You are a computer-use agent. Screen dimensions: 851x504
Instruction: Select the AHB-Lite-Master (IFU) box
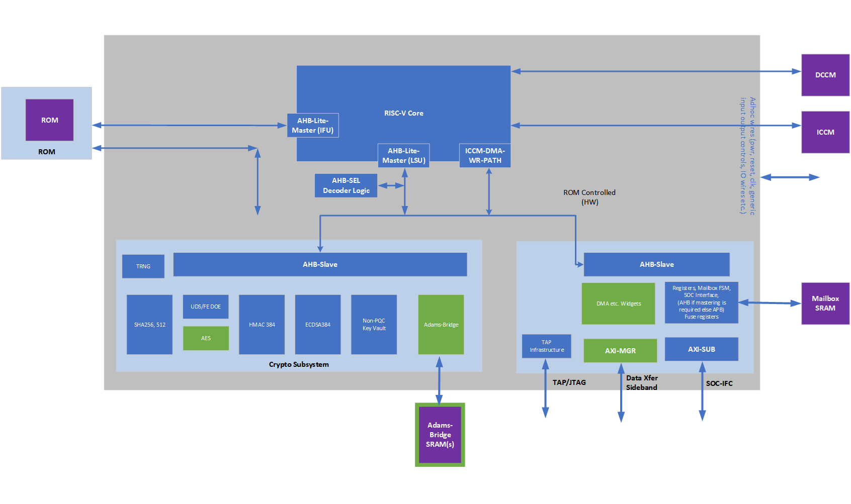point(312,126)
